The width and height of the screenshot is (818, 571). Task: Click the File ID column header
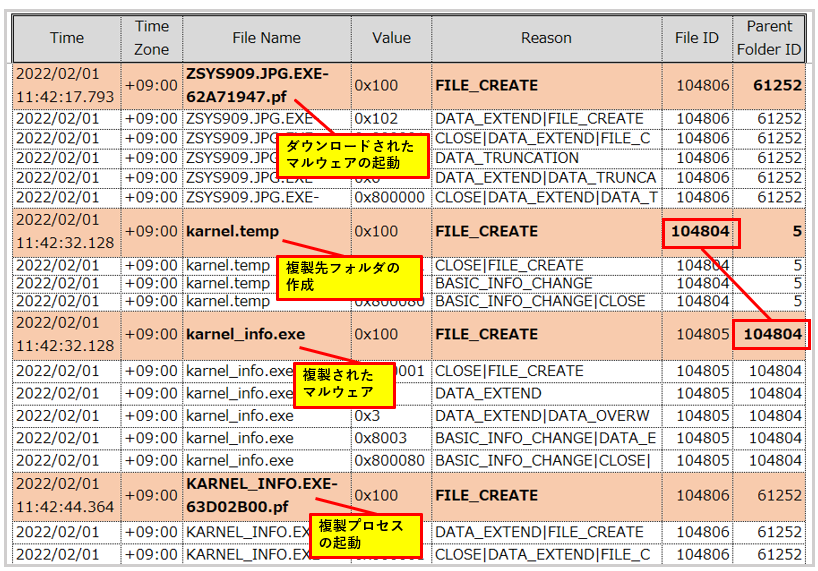(x=697, y=38)
